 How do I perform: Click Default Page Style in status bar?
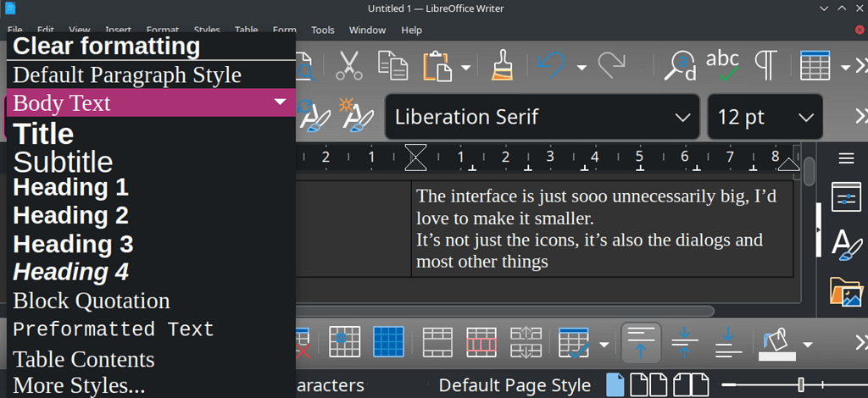point(515,385)
